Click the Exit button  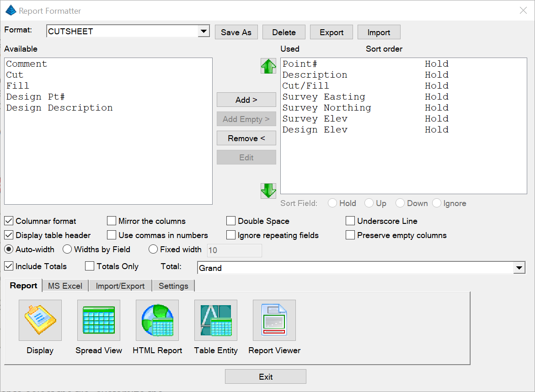[266, 376]
